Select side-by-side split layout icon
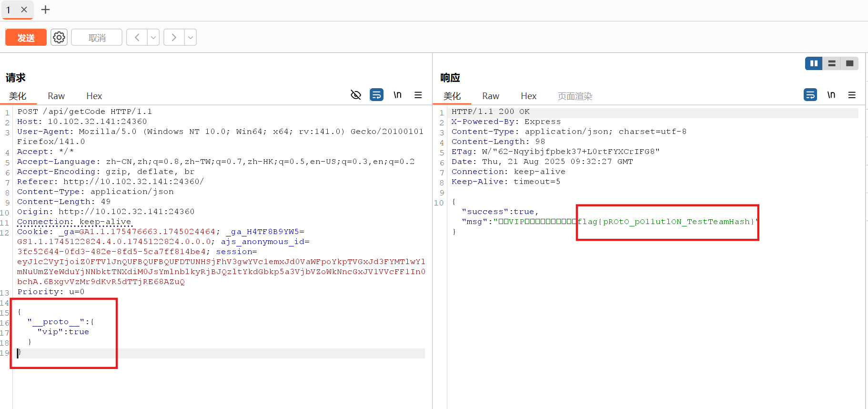This screenshot has width=868, height=409. [x=814, y=63]
